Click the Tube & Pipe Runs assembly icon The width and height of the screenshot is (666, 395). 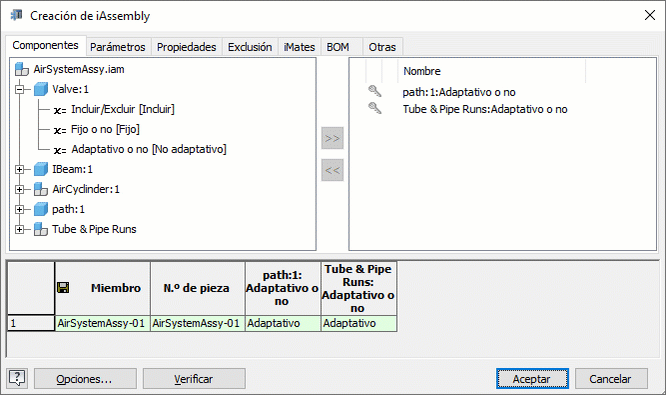pos(41,229)
